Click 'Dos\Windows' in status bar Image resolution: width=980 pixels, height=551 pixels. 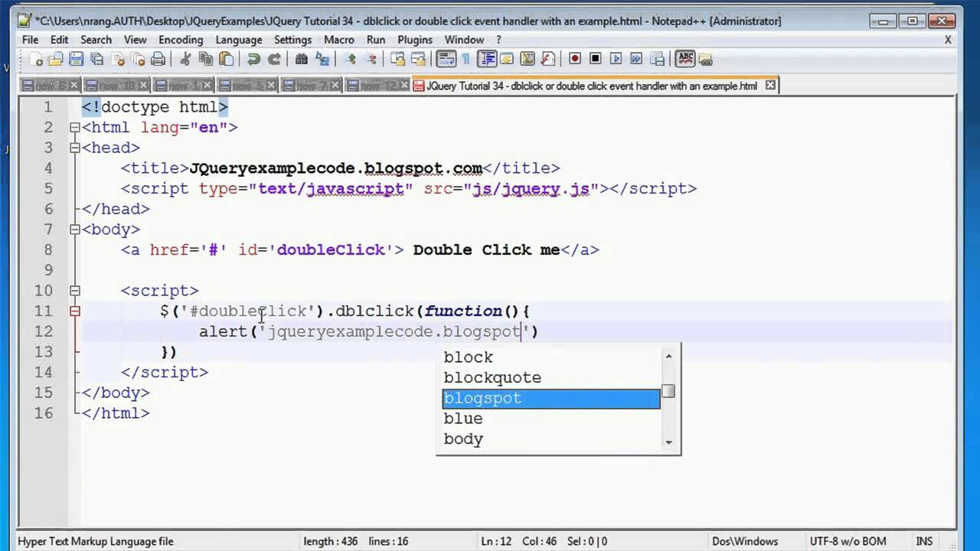tap(744, 541)
